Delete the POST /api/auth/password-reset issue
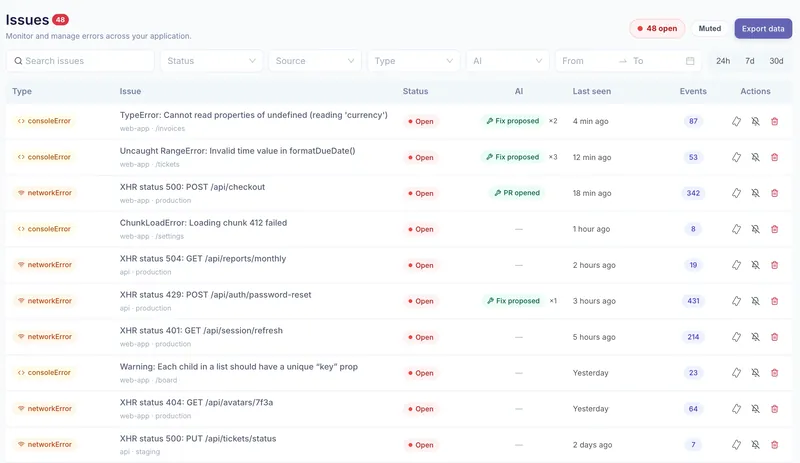Viewport: 800px width, 463px height. (x=774, y=301)
